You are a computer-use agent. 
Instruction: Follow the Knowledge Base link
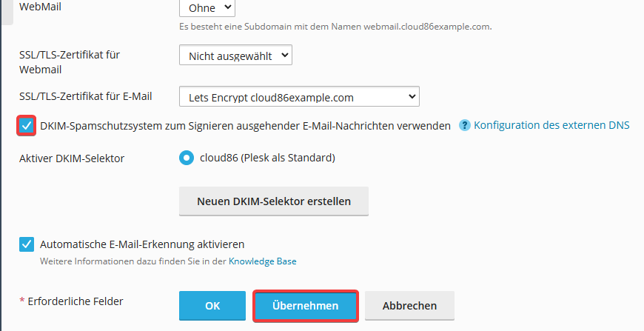click(x=263, y=261)
